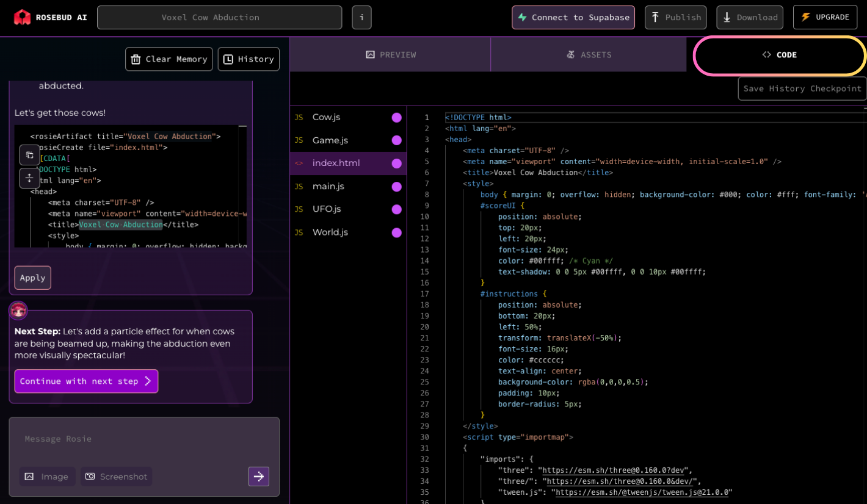Click Save History Checkpoint
This screenshot has height=504, width=867.
(802, 88)
